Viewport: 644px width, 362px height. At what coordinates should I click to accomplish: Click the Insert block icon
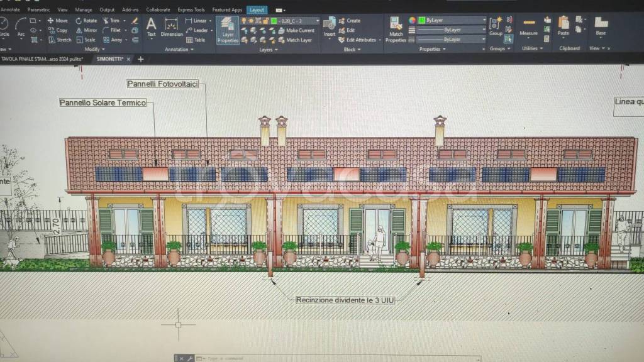tap(330, 26)
